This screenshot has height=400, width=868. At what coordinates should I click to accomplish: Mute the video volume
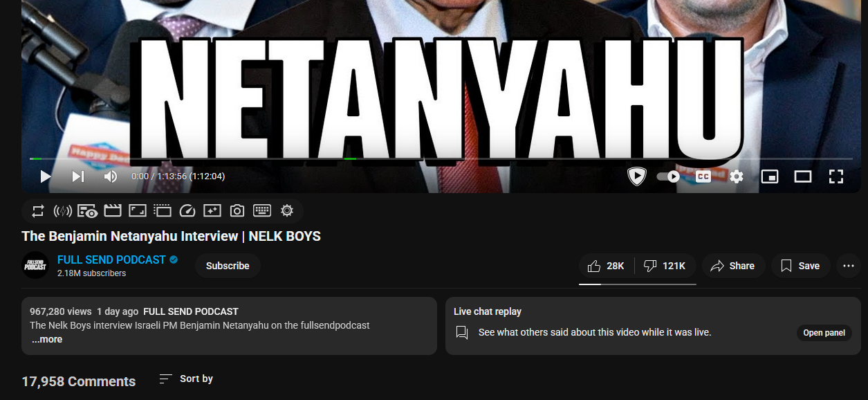(111, 176)
